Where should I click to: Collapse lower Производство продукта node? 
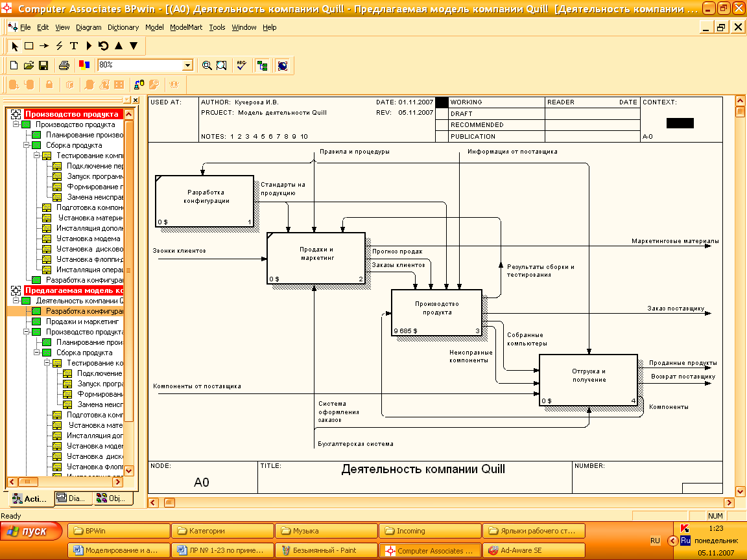[x=26, y=332]
